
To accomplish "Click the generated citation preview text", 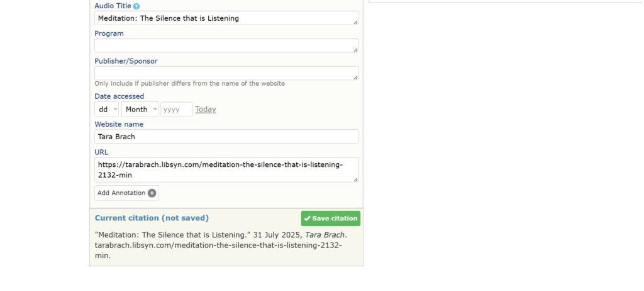I will 221,245.
